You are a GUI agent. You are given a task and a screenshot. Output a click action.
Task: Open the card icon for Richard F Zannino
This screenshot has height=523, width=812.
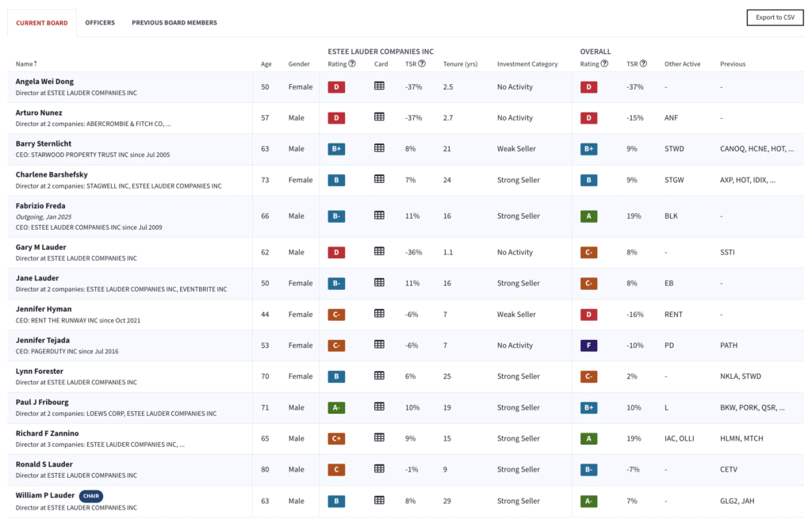click(x=379, y=437)
